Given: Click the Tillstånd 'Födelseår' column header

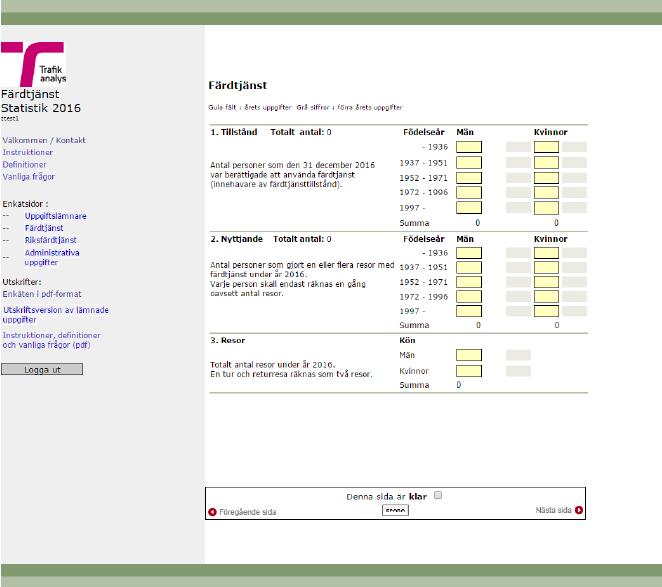Looking at the screenshot, I should (x=424, y=132).
